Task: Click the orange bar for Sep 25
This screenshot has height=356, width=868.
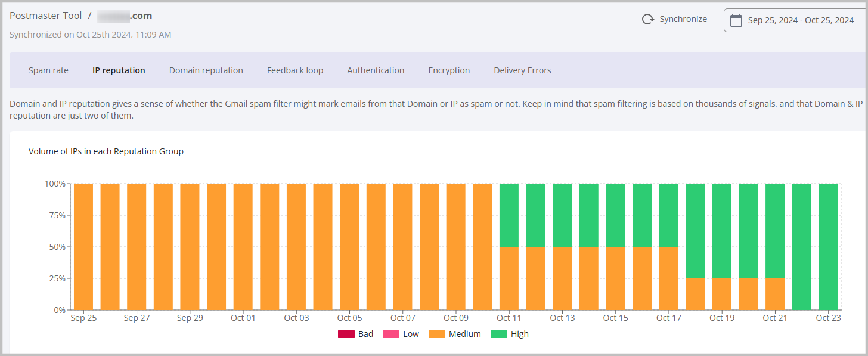Action: pyautogui.click(x=83, y=247)
